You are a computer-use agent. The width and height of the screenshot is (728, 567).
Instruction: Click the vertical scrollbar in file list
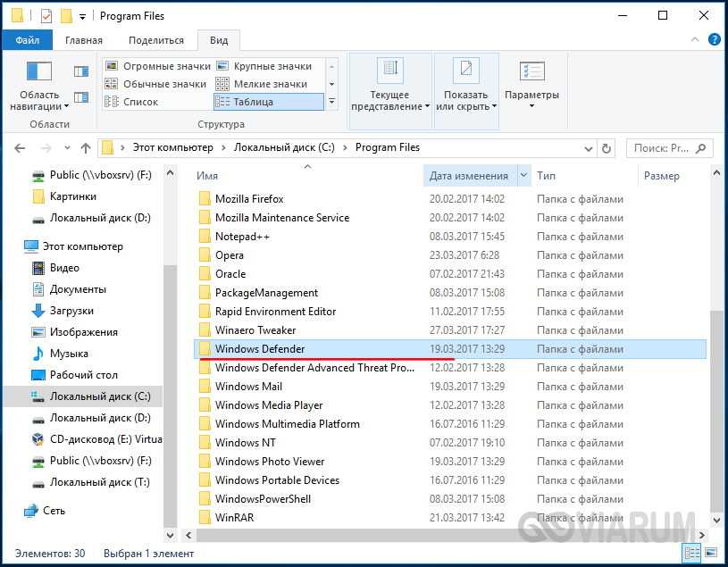(x=716, y=402)
